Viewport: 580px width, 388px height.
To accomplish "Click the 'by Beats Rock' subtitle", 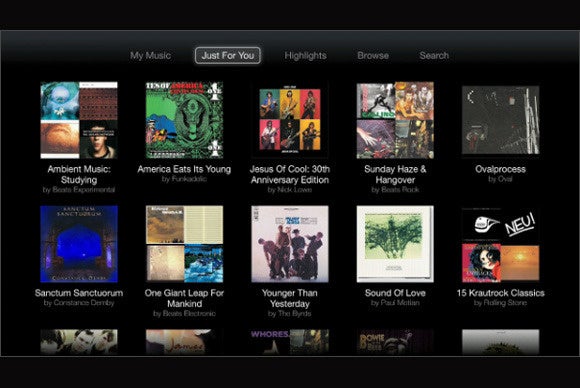I will coord(395,190).
